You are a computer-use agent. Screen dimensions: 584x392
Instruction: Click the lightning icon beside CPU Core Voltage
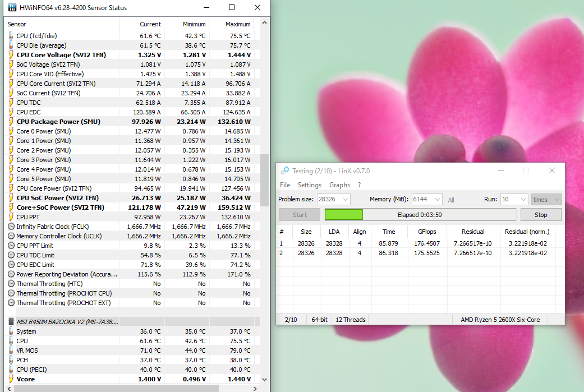11,55
